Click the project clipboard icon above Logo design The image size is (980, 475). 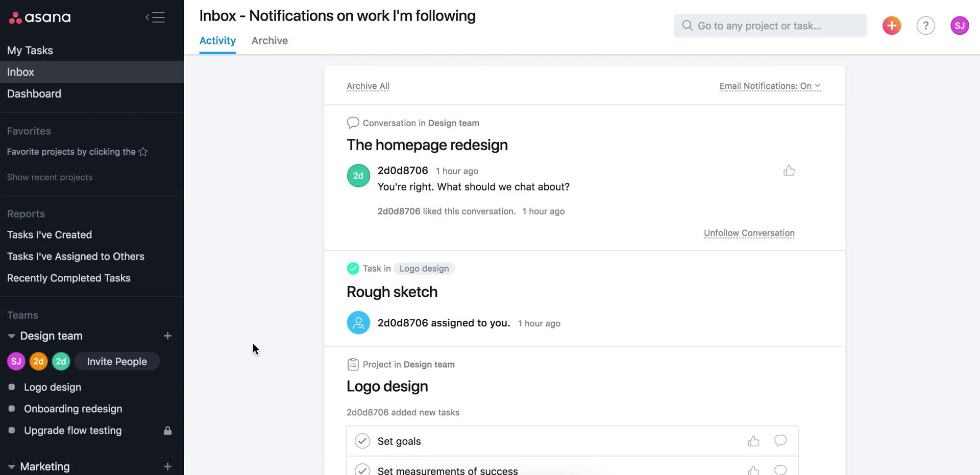353,364
